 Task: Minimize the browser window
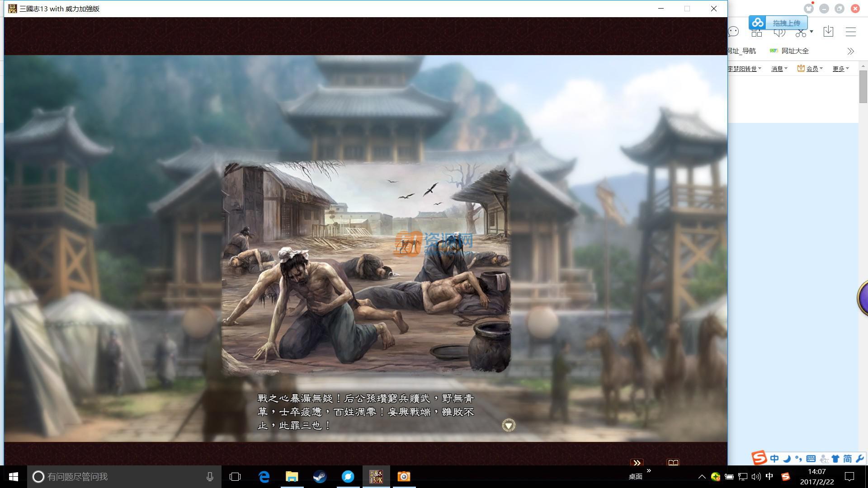(x=824, y=9)
